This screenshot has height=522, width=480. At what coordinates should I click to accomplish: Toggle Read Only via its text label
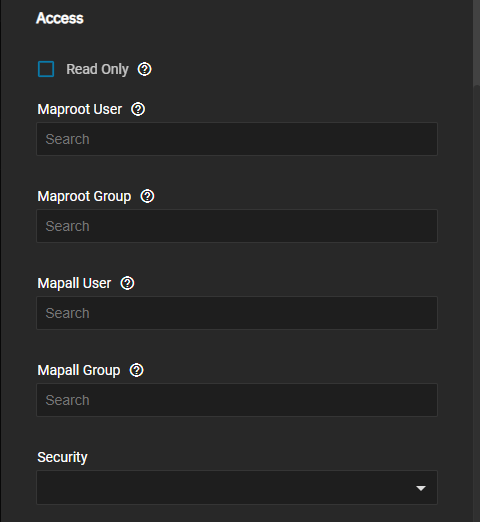coord(97,69)
